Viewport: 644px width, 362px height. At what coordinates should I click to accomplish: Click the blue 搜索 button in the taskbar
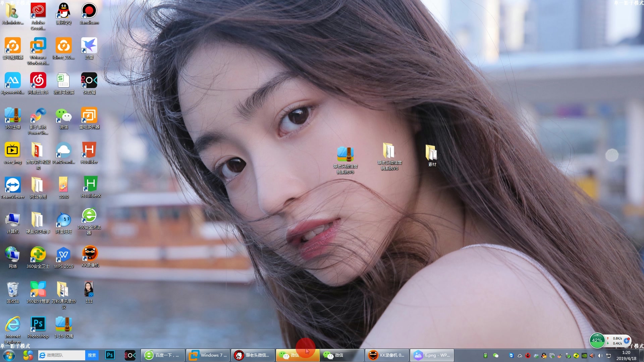pos(92,355)
